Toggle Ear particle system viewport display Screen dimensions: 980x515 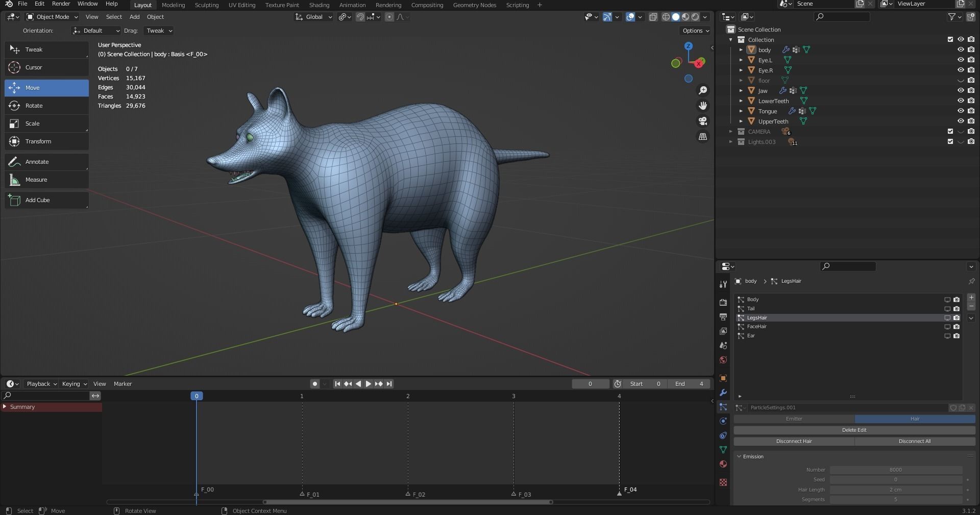(x=947, y=336)
